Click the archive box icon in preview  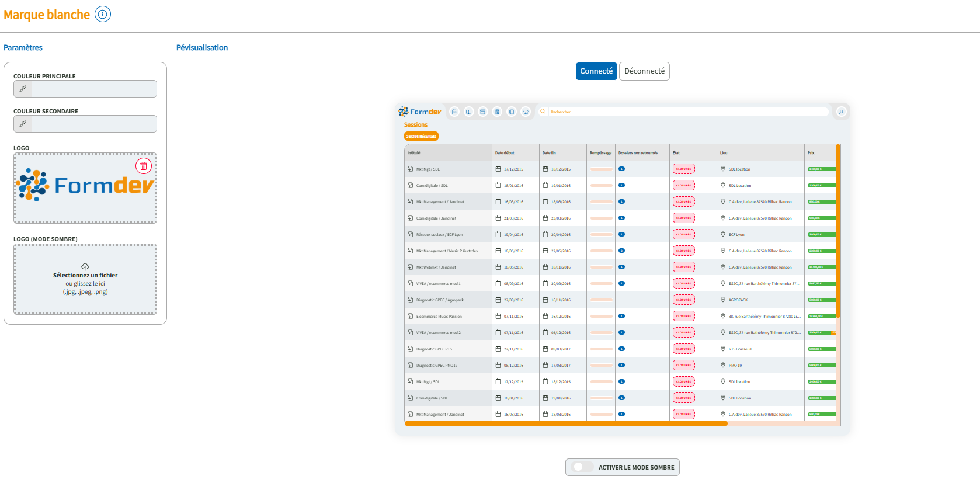point(483,112)
